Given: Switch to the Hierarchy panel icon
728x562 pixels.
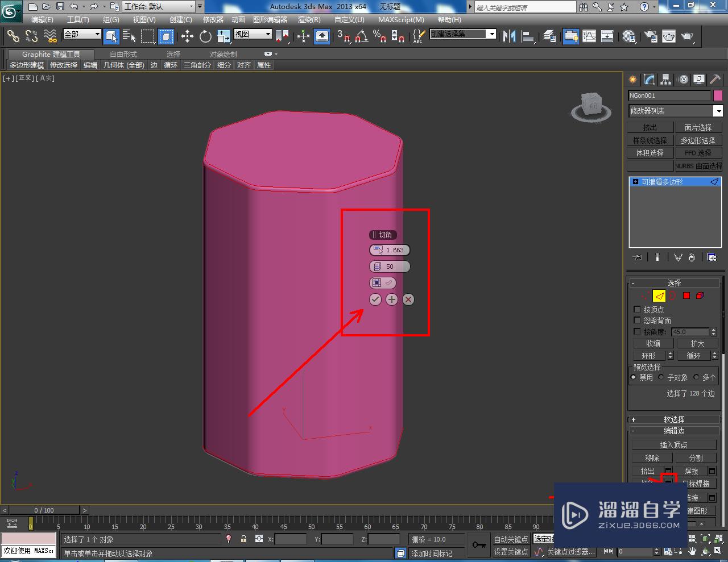Looking at the screenshot, I should tap(665, 80).
